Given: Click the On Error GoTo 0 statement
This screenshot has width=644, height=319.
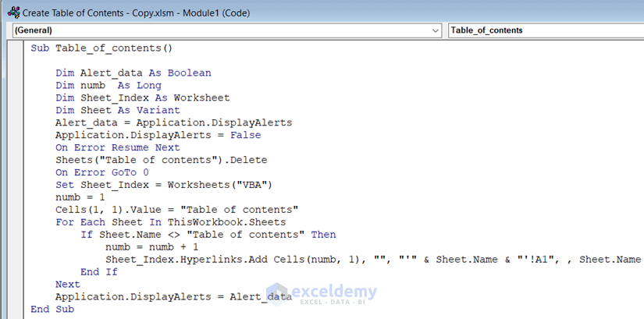Looking at the screenshot, I should pos(102,172).
